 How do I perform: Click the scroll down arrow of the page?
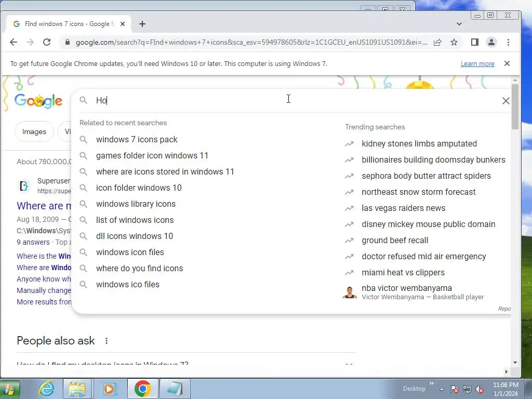[x=515, y=363]
